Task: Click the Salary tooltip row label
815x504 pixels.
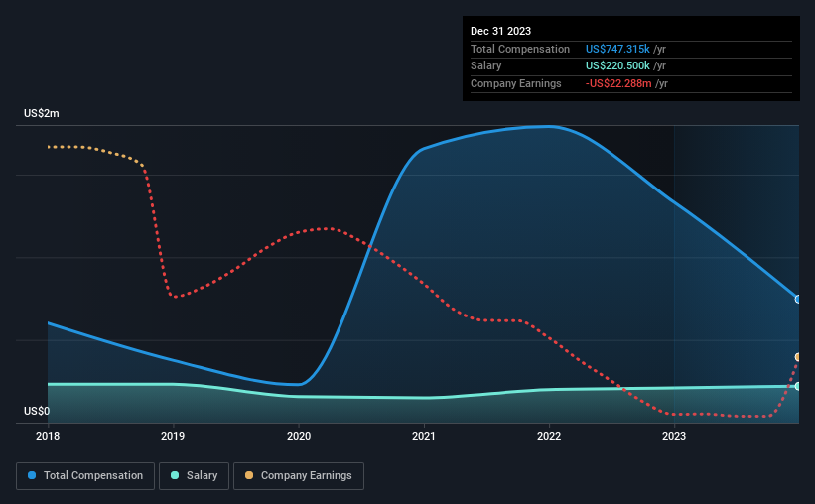Action: 486,66
